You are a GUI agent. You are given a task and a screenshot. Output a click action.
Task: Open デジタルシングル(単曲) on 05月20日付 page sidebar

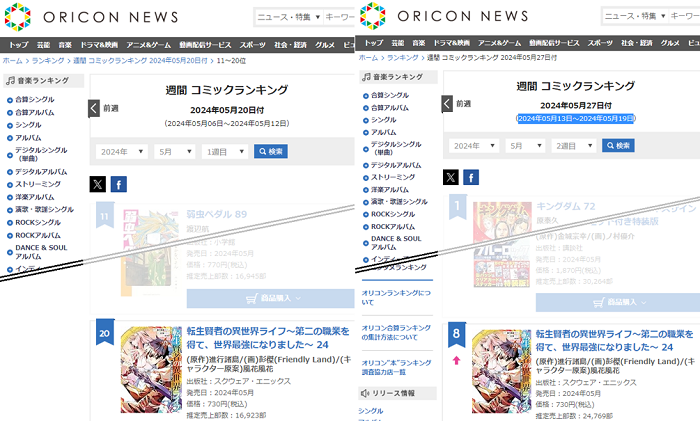pos(41,154)
